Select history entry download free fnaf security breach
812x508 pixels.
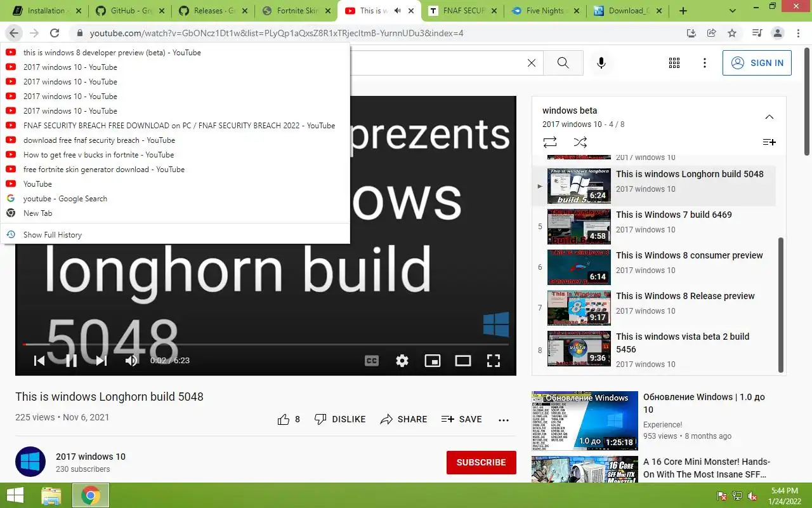pyautogui.click(x=175, y=140)
